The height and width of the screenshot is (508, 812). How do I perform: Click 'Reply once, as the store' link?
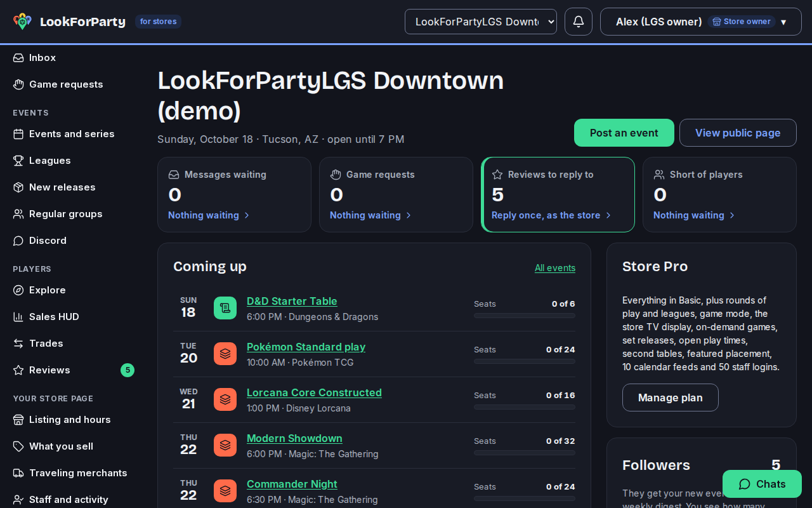(x=551, y=215)
